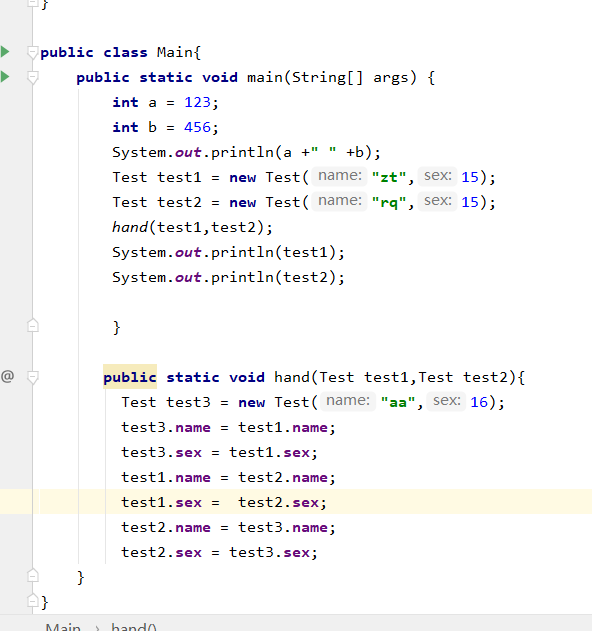Click the italic hand(test1,test2) call
The height and width of the screenshot is (631, 592).
coord(192,227)
